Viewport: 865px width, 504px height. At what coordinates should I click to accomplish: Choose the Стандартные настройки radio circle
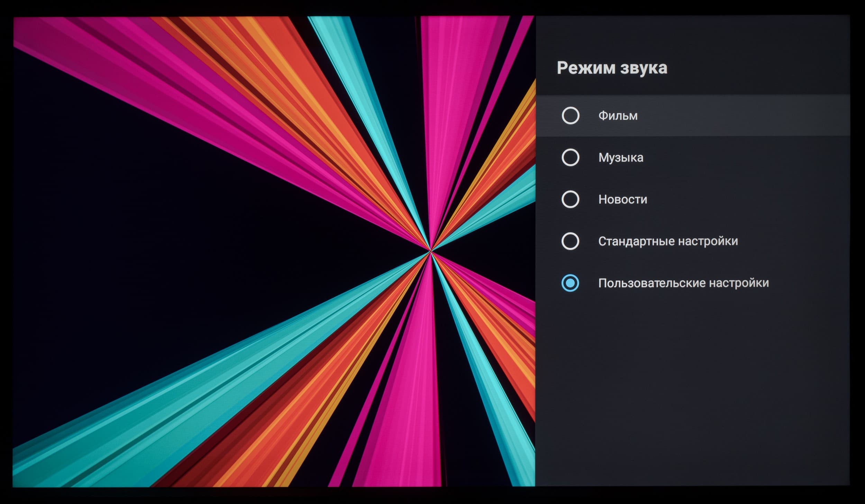pyautogui.click(x=570, y=241)
